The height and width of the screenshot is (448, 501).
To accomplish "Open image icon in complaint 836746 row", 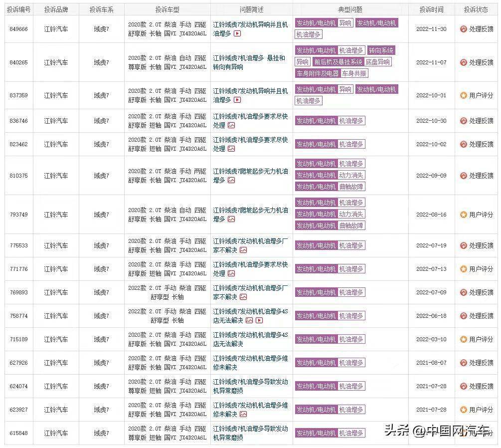I will [x=231, y=125].
